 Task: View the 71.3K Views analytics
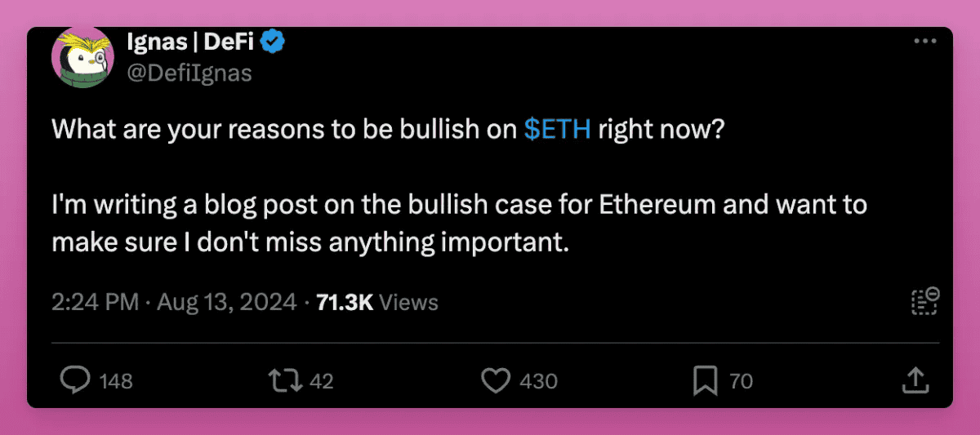click(x=377, y=303)
